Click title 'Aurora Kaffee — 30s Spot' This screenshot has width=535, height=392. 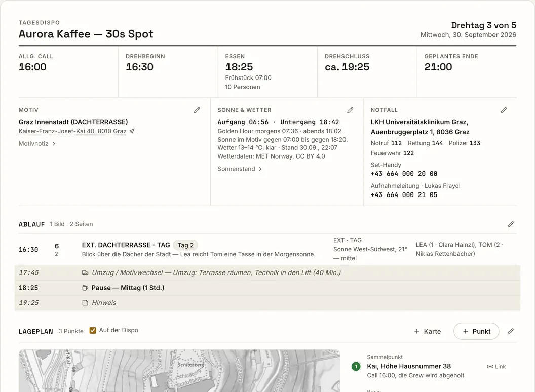point(86,34)
